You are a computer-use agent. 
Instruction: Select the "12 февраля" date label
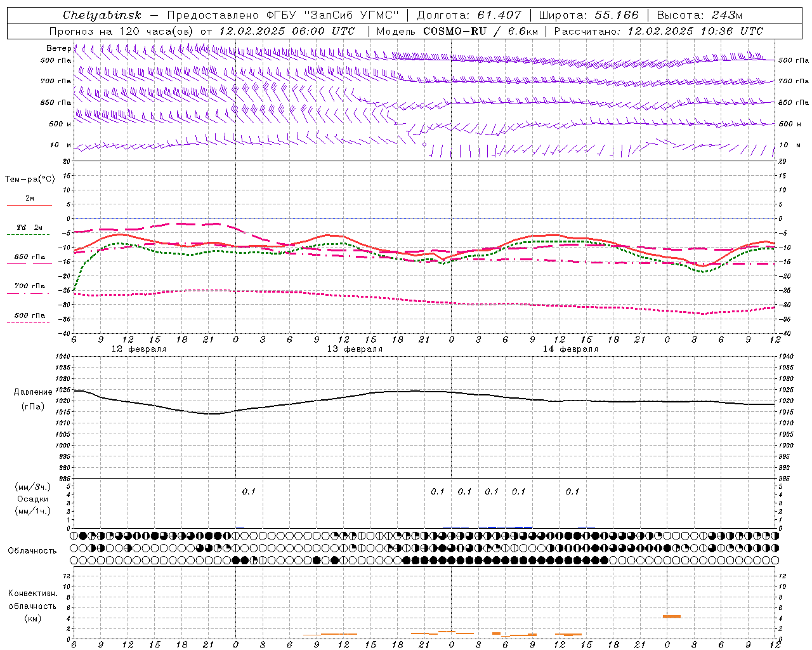click(139, 349)
